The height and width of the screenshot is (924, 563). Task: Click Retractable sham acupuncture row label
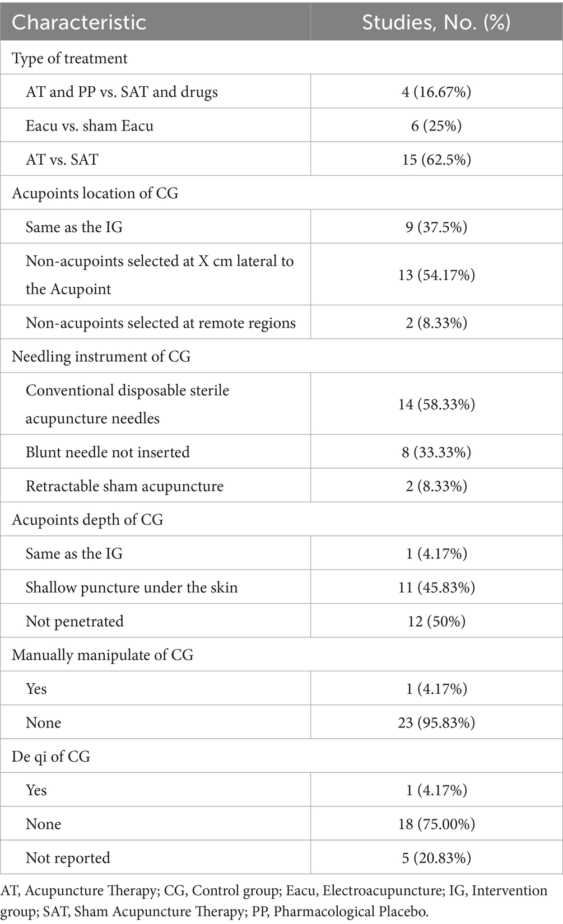[124, 486]
